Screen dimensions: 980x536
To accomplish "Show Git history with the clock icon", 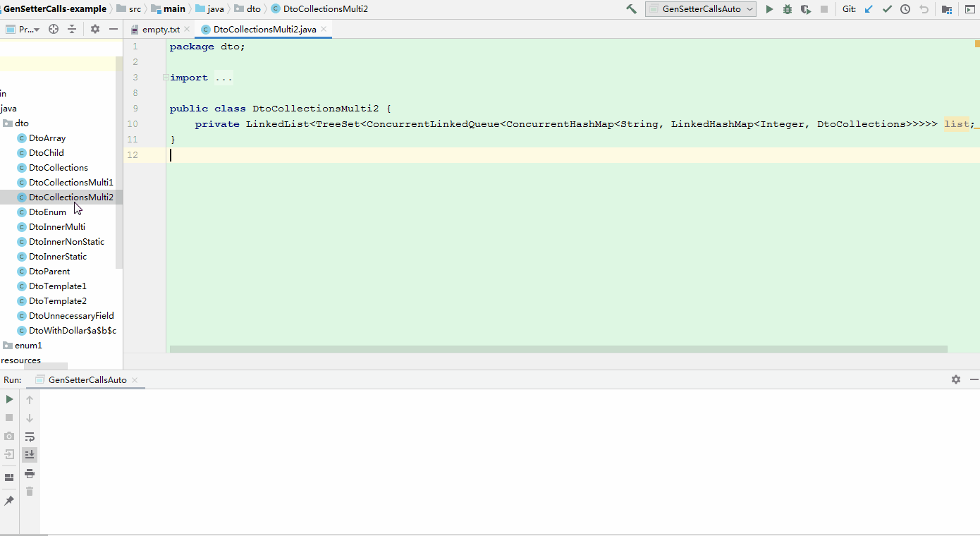I will point(905,9).
